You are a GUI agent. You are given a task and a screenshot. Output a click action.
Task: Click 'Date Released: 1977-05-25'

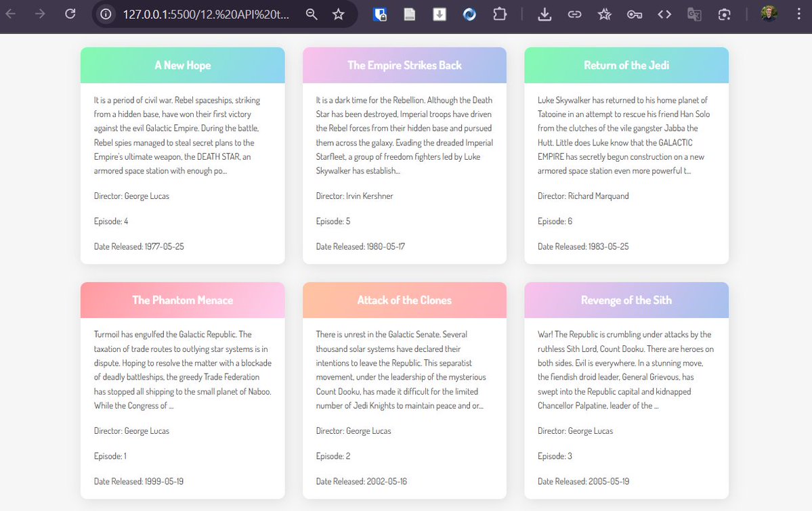click(139, 246)
